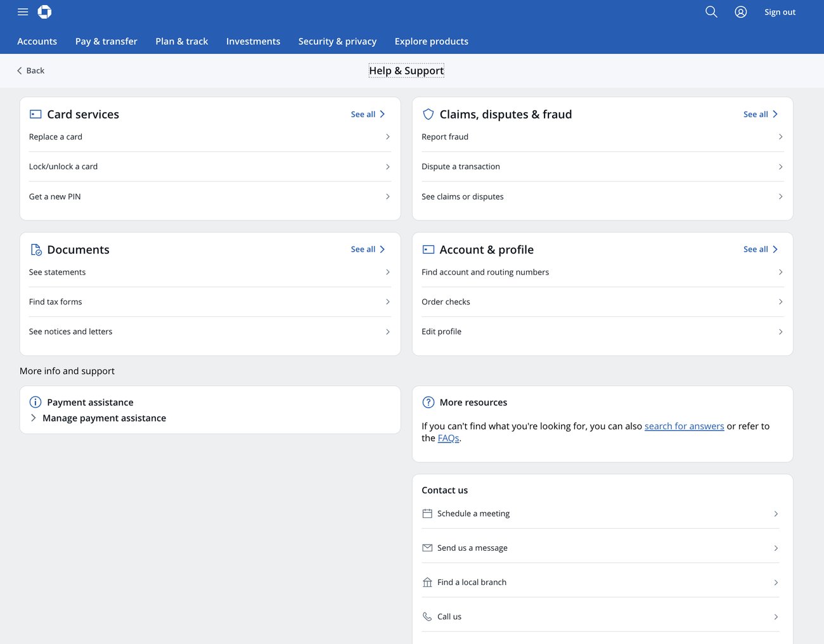Click the Card services card icon
Viewport: 824px width, 644px height.
35,114
